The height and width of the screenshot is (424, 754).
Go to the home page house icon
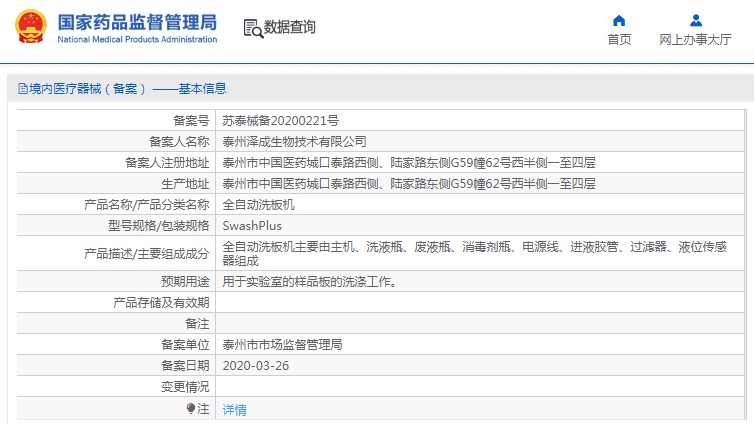pos(619,21)
